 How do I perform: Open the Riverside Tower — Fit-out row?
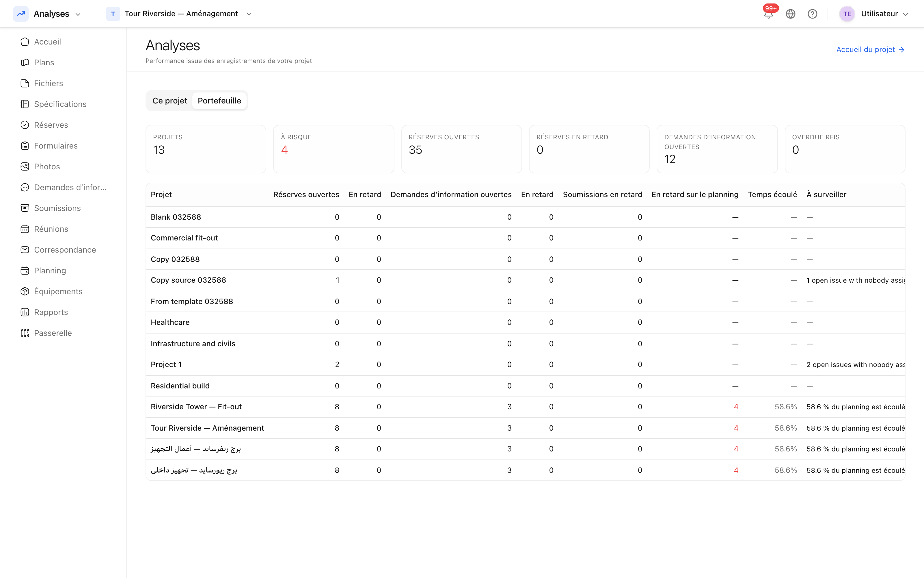click(x=526, y=407)
